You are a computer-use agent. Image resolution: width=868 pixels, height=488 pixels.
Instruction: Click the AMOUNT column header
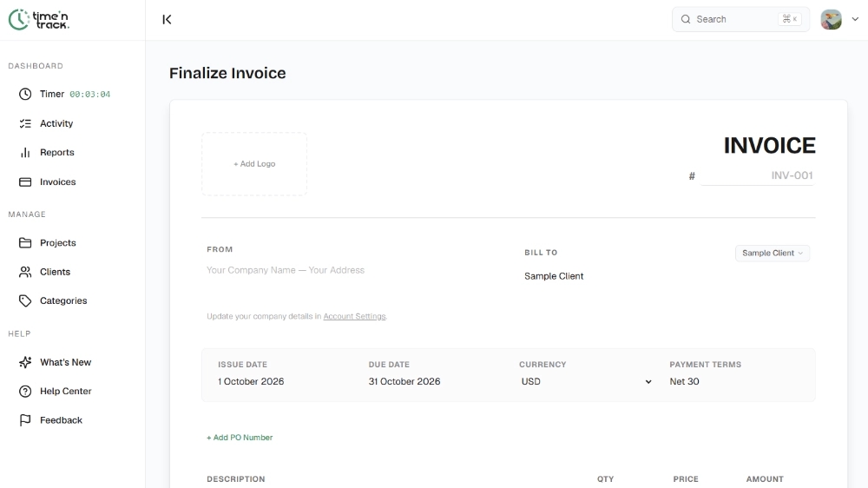pos(765,479)
